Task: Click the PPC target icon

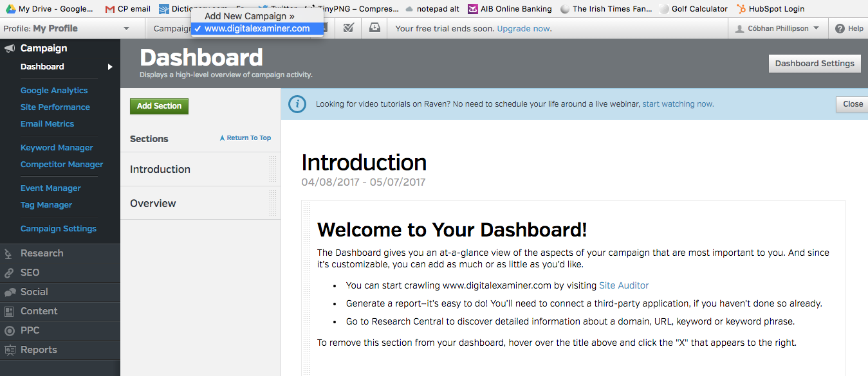Action: pos(10,331)
